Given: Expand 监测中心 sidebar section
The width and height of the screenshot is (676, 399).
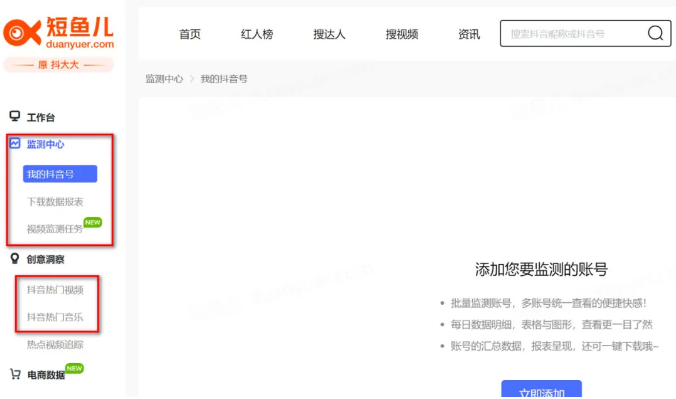Looking at the screenshot, I should (x=45, y=144).
